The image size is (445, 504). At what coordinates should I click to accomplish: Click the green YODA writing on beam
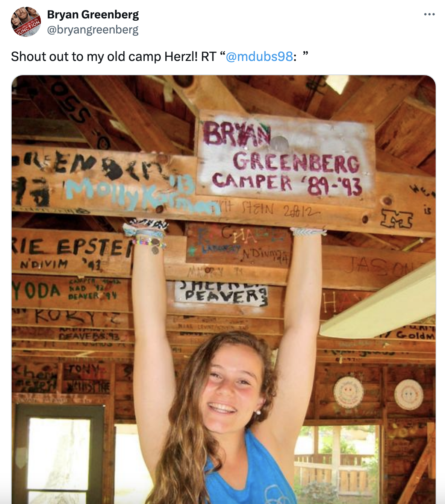point(36,291)
